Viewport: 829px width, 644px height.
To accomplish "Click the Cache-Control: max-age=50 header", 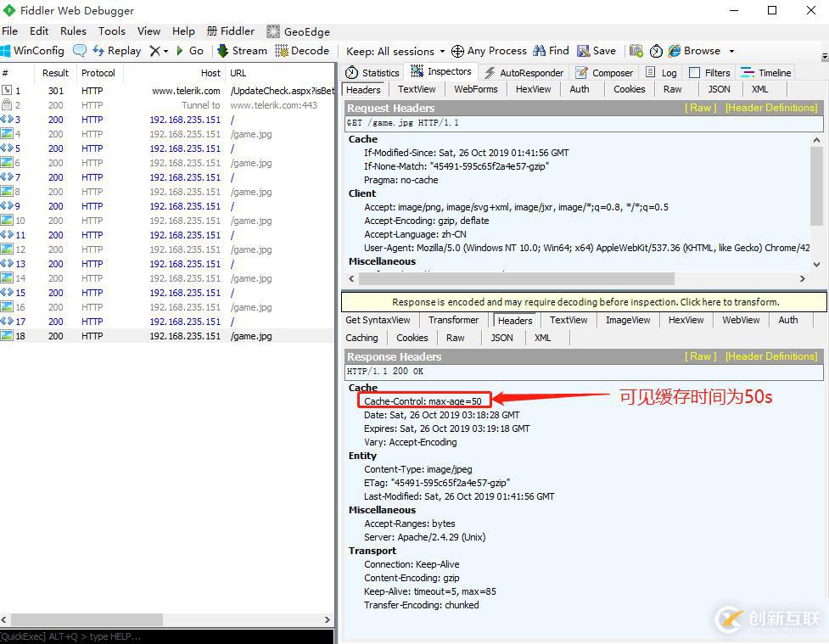I will coord(423,401).
